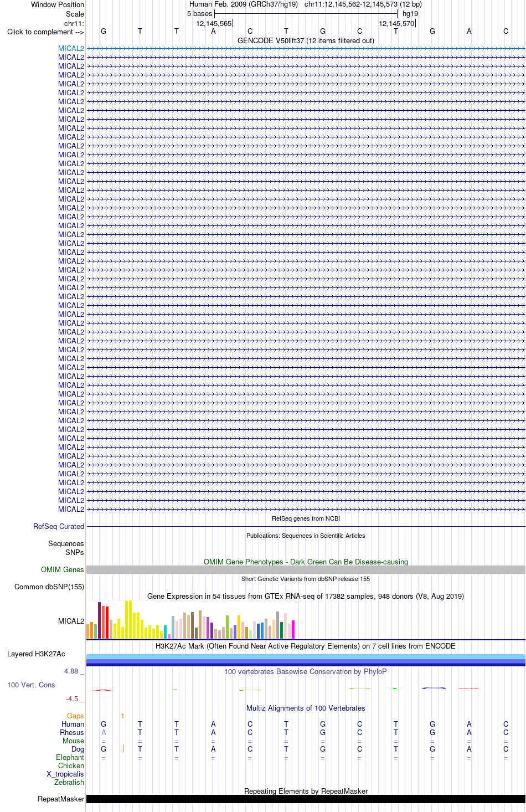Select the Dog alignment row label
The height and width of the screenshot is (812, 526).
point(78,749)
